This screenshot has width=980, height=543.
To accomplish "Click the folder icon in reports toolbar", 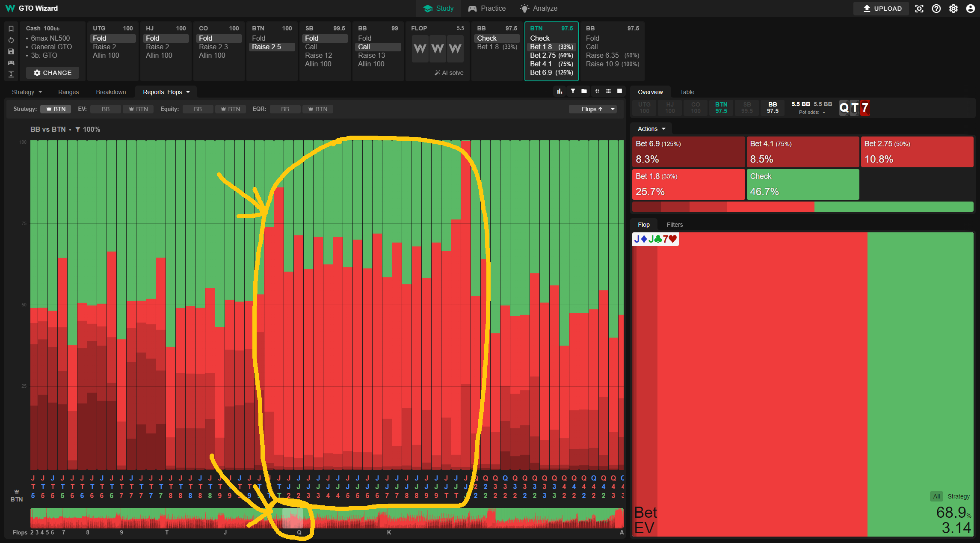I will pos(584,91).
